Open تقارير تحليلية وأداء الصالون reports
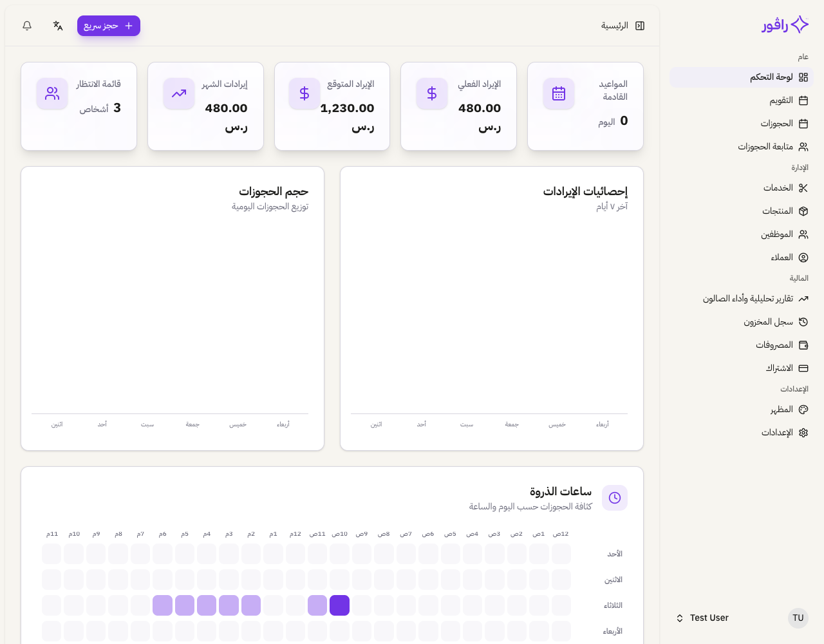The width and height of the screenshot is (824, 644). (754, 299)
